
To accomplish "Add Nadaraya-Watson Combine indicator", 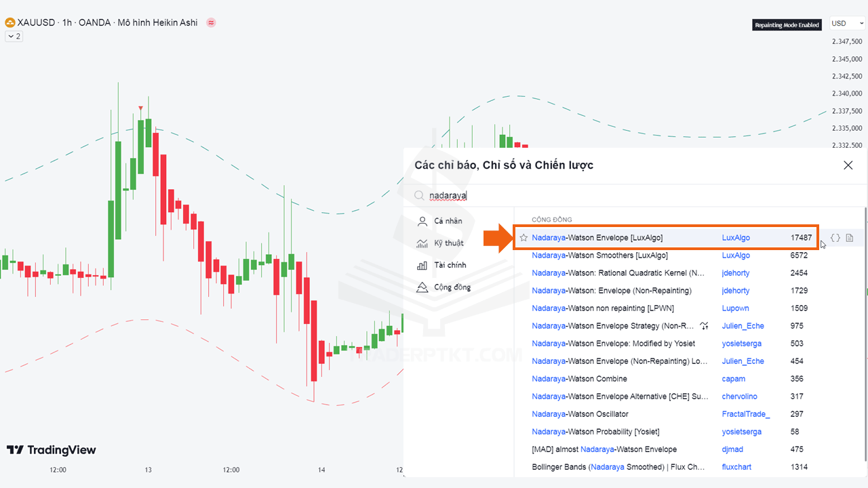I will [580, 379].
